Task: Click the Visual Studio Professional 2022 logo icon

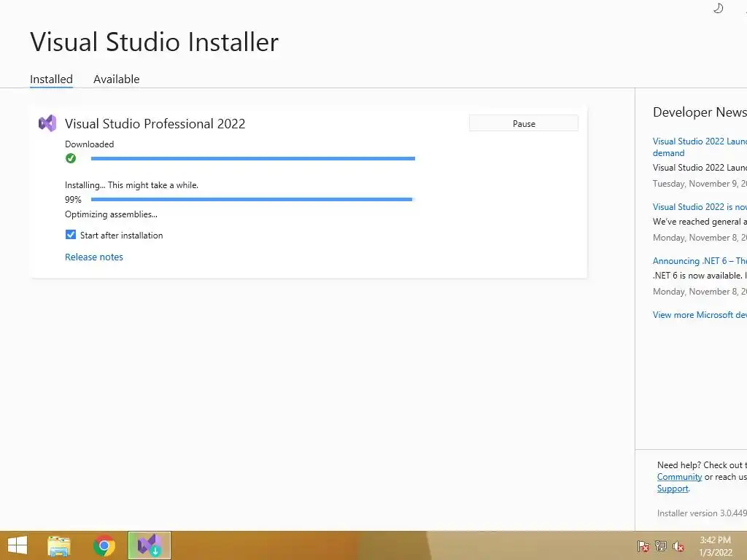Action: 47,124
